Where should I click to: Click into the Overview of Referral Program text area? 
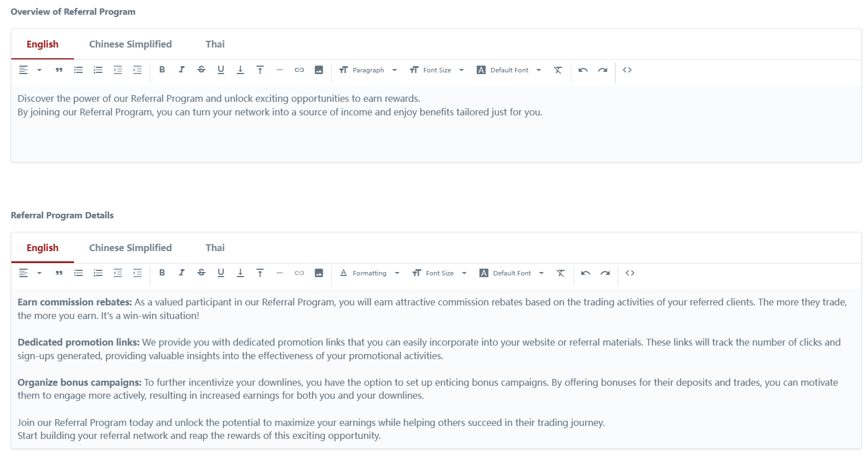(x=435, y=130)
